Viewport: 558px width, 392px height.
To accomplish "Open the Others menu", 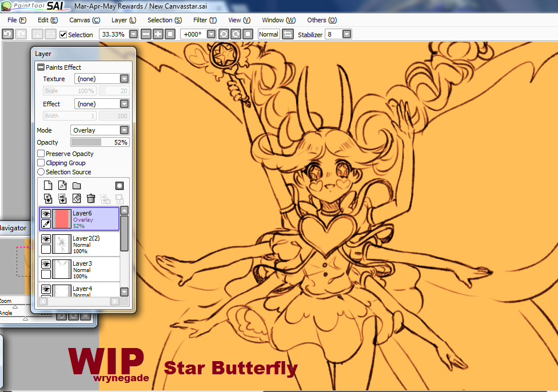I will point(322,20).
